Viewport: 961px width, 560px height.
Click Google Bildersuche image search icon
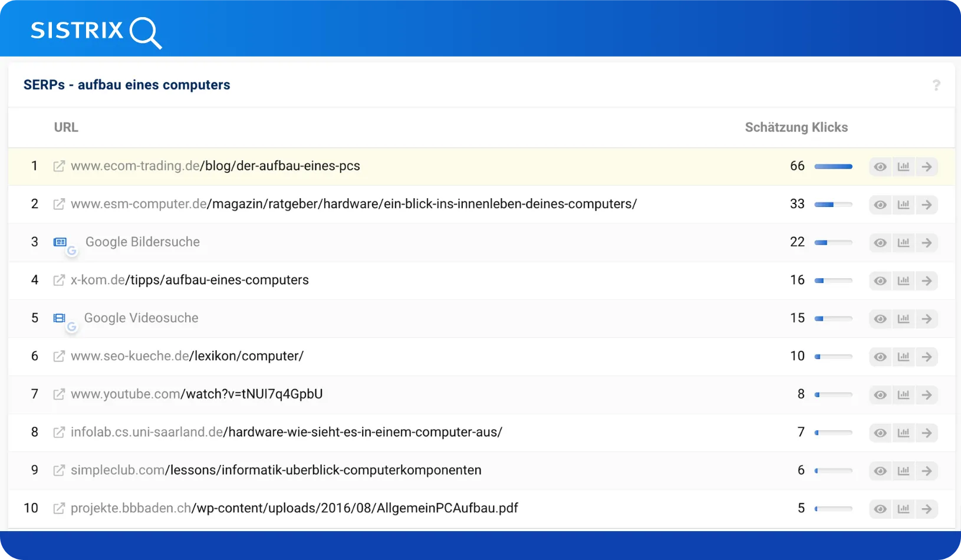click(x=60, y=242)
